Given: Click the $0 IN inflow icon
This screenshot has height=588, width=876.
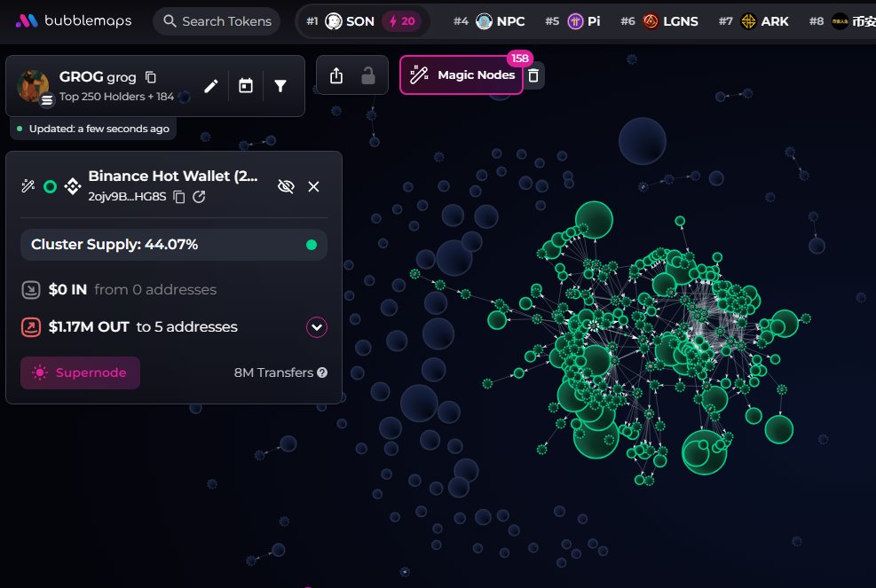Looking at the screenshot, I should pyautogui.click(x=31, y=289).
